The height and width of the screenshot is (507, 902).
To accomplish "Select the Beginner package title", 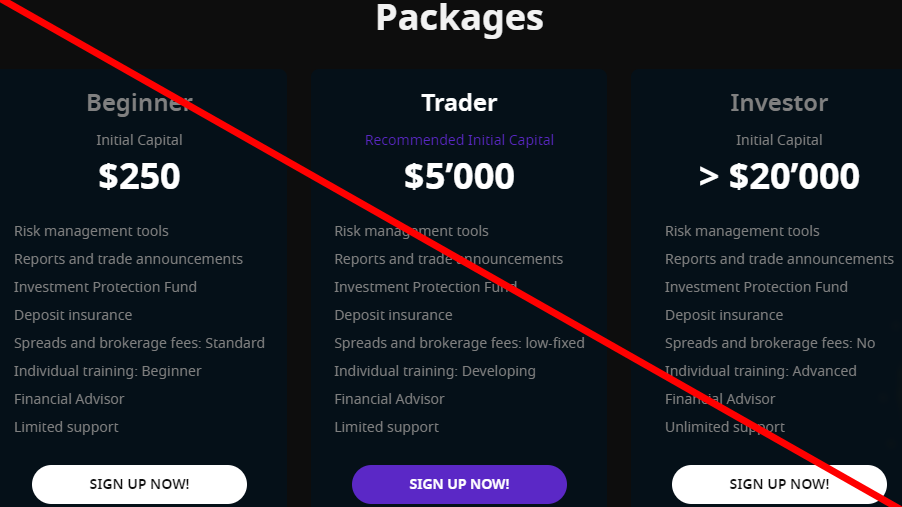I will [x=139, y=102].
